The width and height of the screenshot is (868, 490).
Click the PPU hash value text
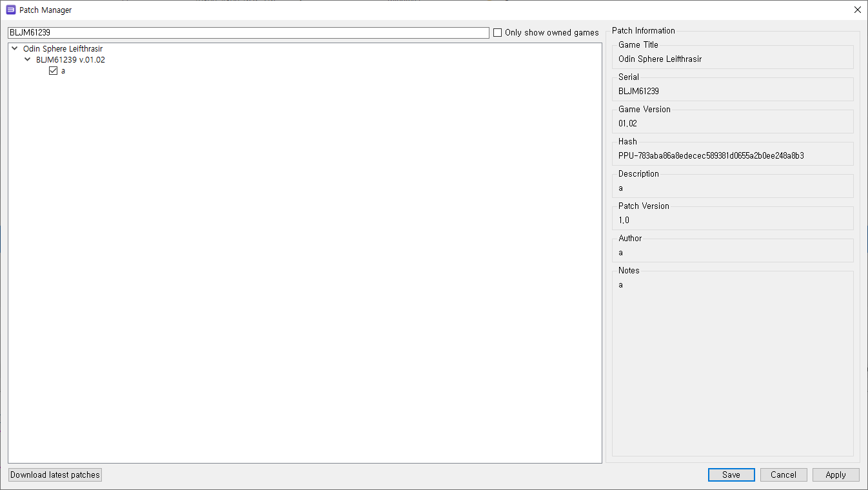click(711, 155)
